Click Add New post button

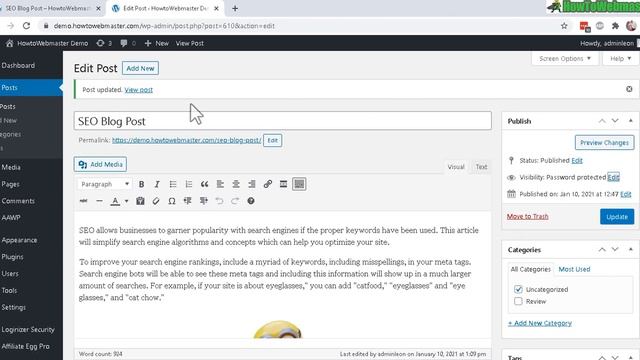click(x=140, y=68)
